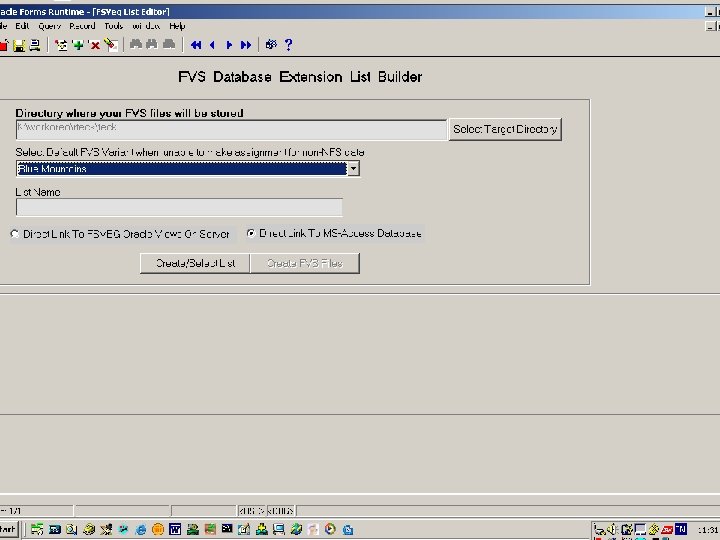720x540 pixels.
Task: Click the gear settings toolbar icon
Action: pyautogui.click(x=271, y=45)
